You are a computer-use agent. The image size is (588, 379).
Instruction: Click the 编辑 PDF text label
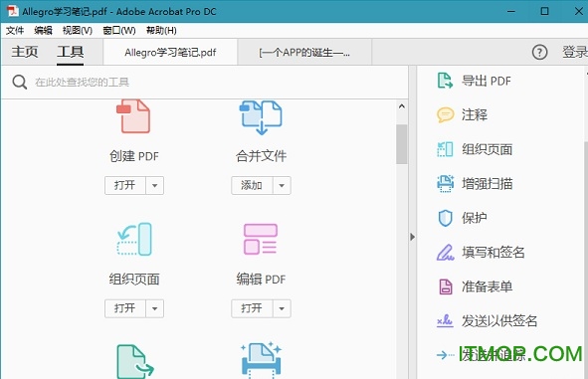(261, 280)
